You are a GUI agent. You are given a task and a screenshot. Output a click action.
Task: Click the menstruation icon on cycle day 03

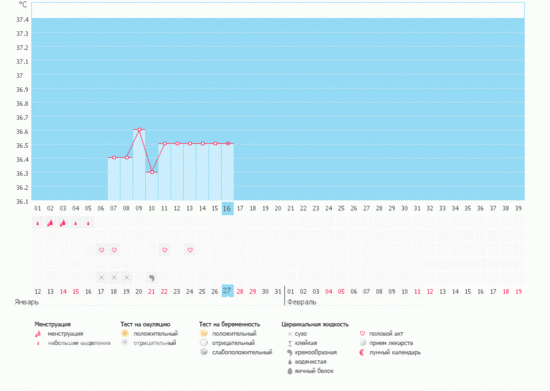pos(63,223)
